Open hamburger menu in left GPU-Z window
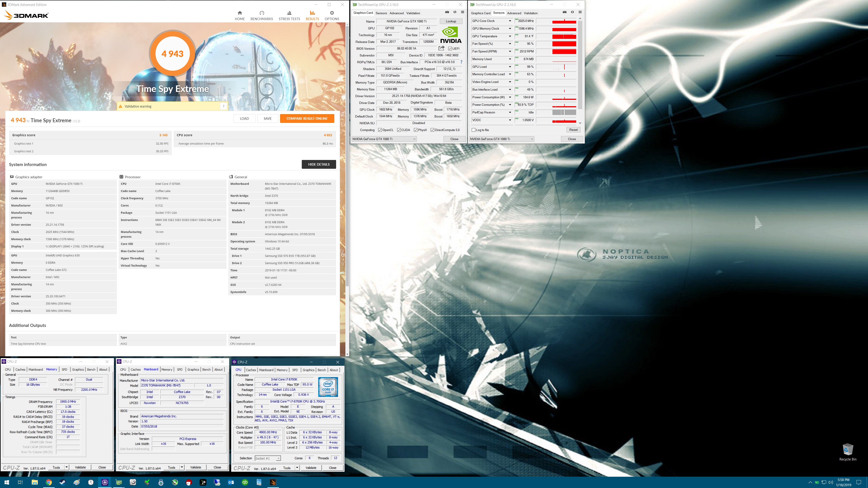The width and height of the screenshot is (868, 488). tap(463, 12)
